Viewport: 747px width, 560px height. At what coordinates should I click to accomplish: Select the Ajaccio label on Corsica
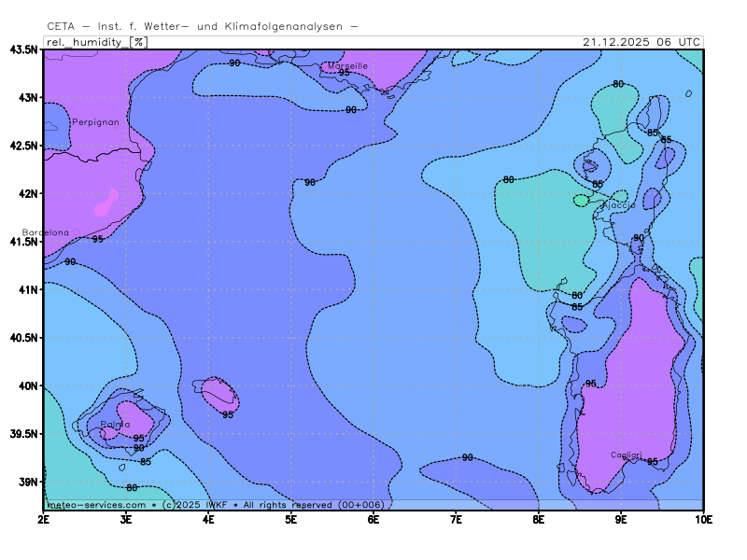[617, 204]
